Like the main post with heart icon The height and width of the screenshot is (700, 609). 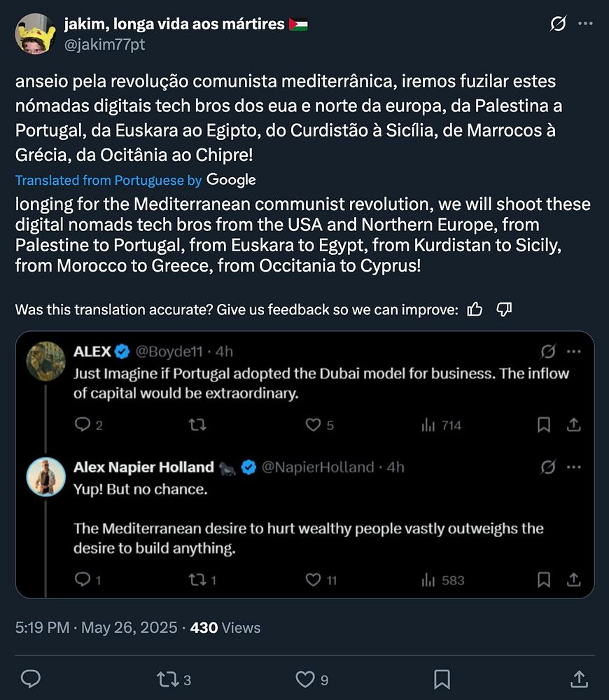coord(304,678)
